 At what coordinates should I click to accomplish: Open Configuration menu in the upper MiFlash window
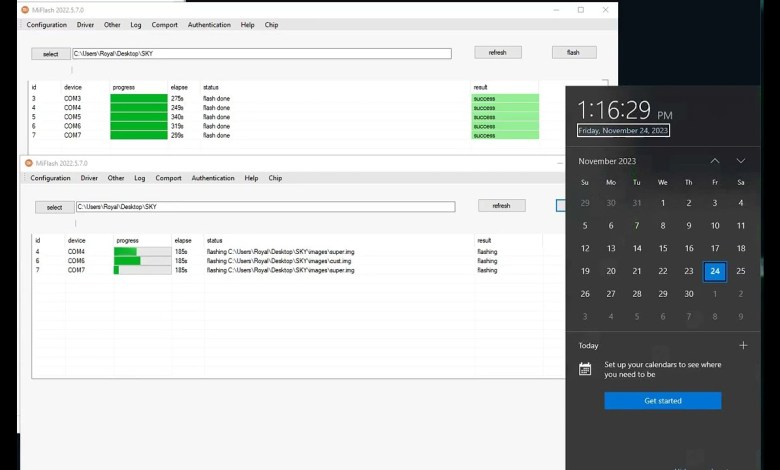click(47, 25)
